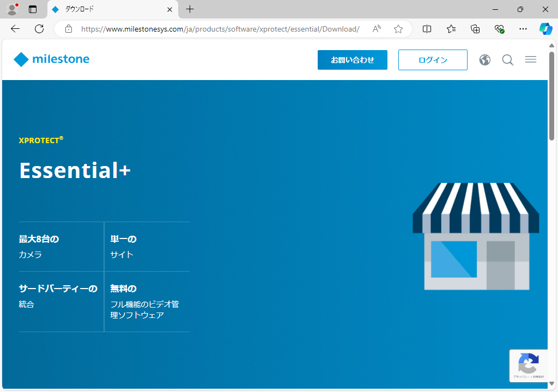Click the milestonesys.com address bar URL

coord(220,29)
